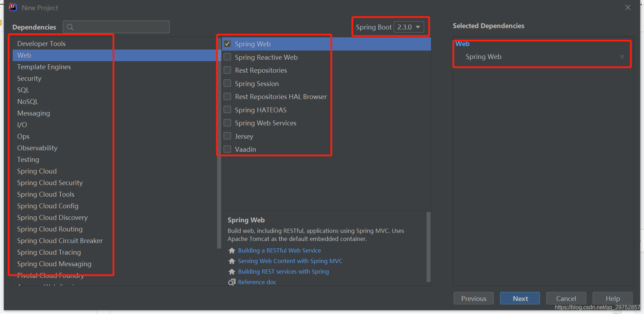Open the Reference doc link
Image resolution: width=644 pixels, height=314 pixels.
tap(257, 282)
